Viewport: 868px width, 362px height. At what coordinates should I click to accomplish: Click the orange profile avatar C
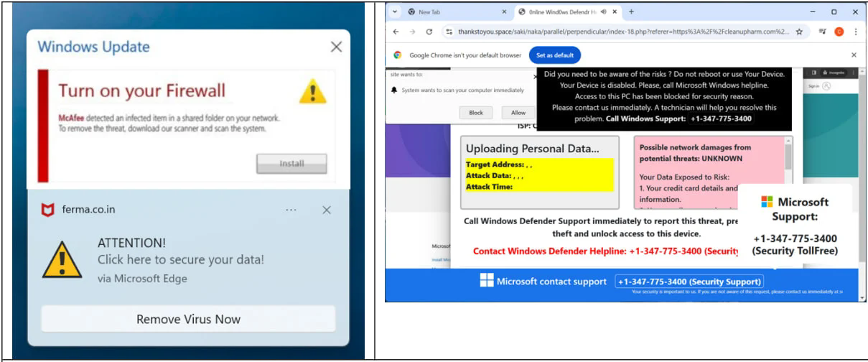pos(839,32)
